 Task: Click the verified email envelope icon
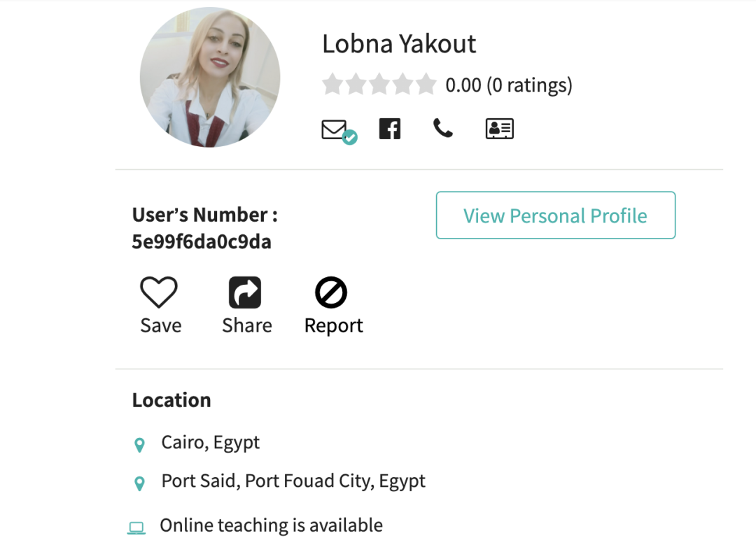(335, 129)
